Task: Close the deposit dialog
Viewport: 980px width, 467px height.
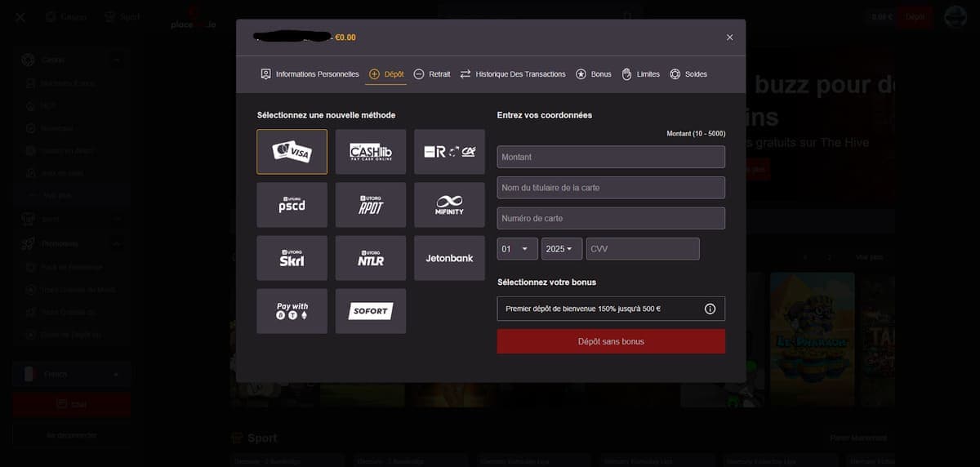Action: tap(729, 38)
